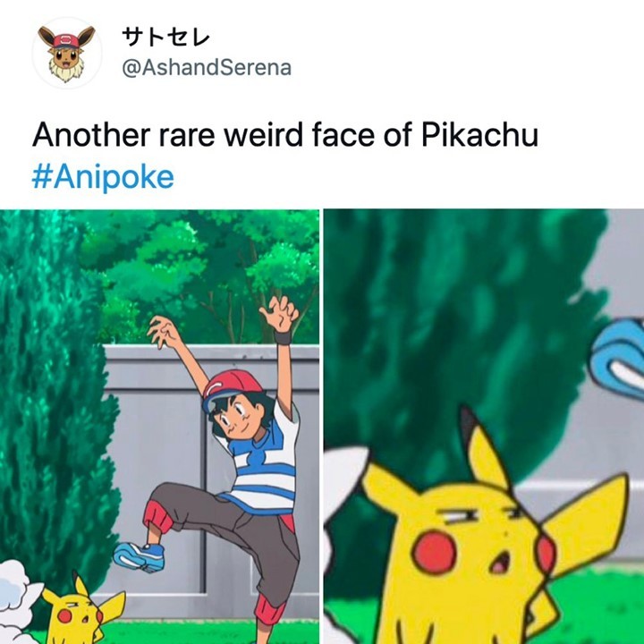Click the word Pikachu in the tweet text
The height and width of the screenshot is (644, 644).
pos(479,135)
